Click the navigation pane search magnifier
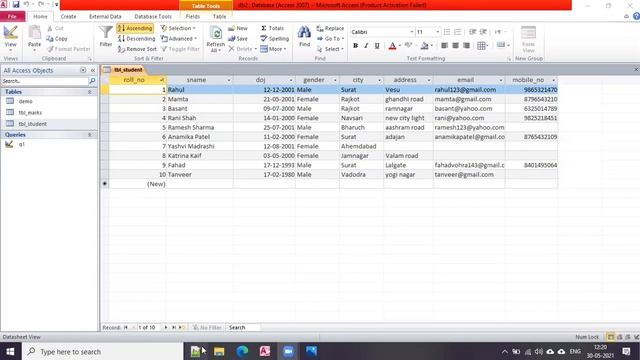This screenshot has height=360, width=640. [x=92, y=81]
